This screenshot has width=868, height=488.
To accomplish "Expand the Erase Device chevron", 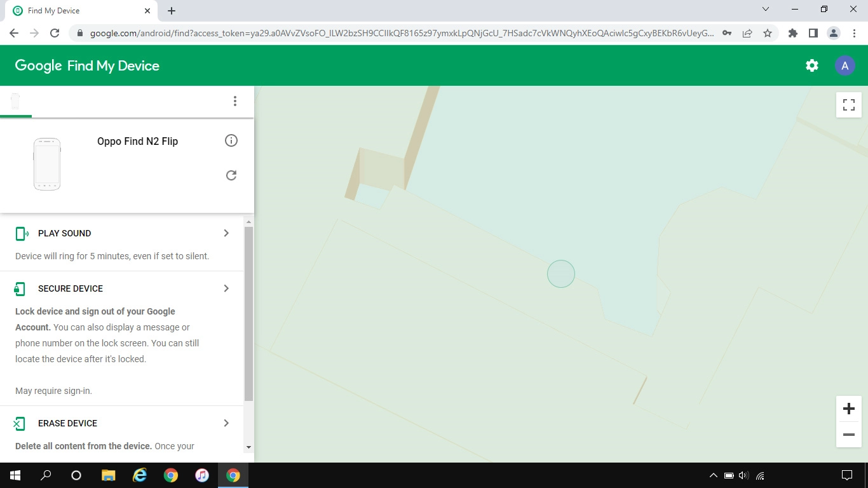I will tap(226, 423).
